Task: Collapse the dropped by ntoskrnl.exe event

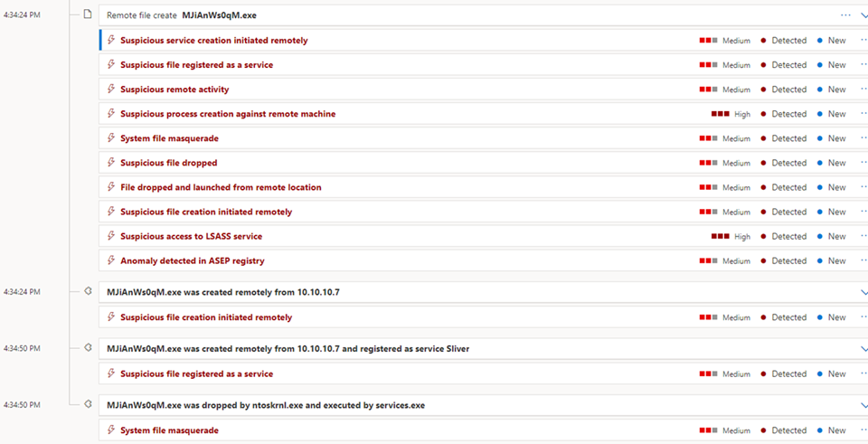Action: click(863, 405)
